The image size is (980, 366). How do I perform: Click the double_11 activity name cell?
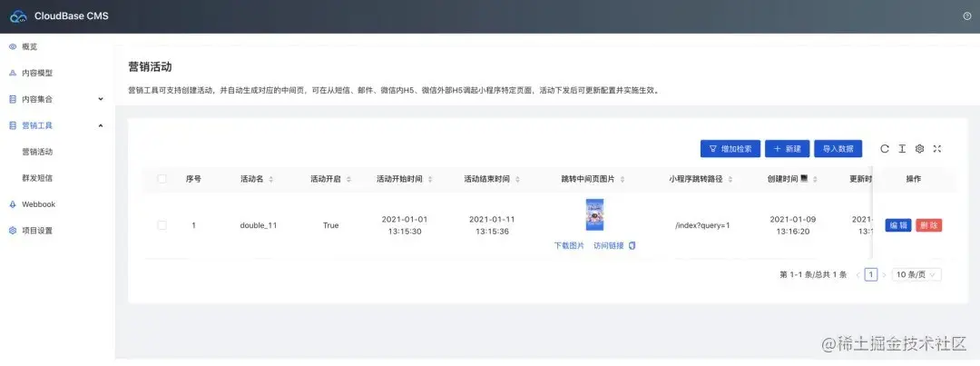[258, 225]
